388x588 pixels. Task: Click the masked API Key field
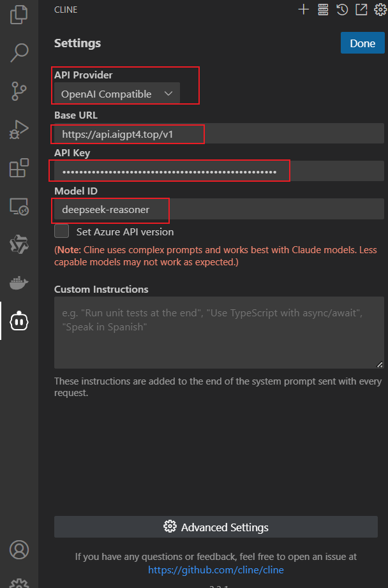point(219,172)
